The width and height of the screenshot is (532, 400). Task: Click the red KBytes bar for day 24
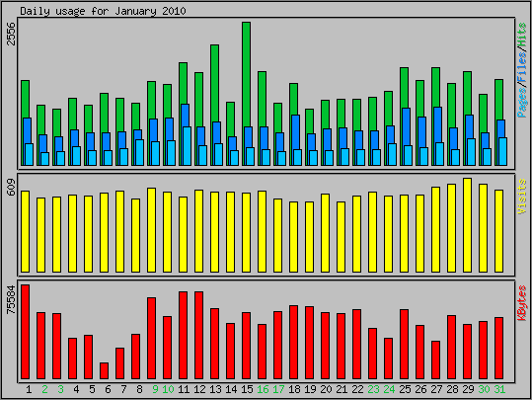388,359
